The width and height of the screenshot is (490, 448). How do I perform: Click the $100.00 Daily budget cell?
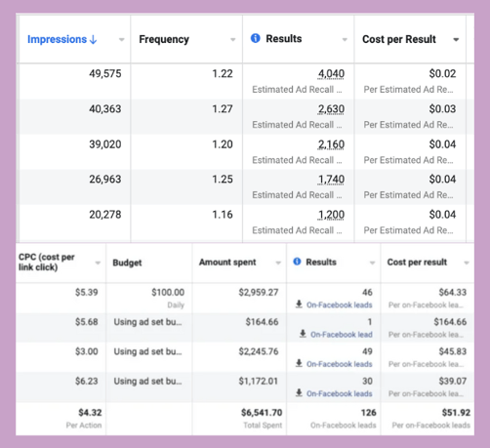coord(149,299)
